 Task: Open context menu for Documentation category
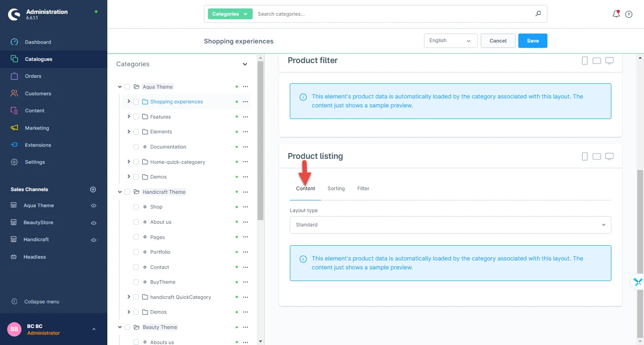245,147
